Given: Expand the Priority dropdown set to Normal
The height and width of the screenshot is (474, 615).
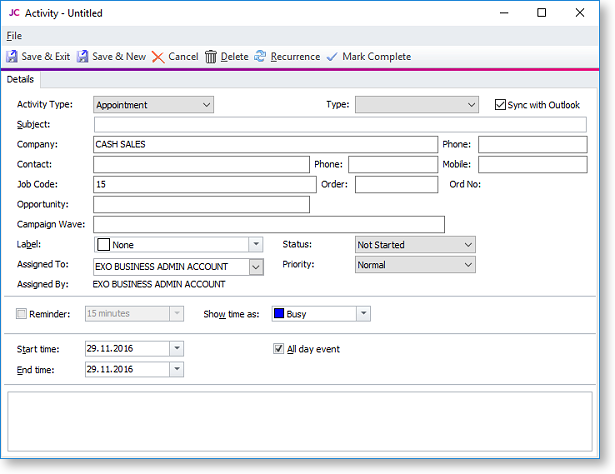Looking at the screenshot, I should click(467, 265).
